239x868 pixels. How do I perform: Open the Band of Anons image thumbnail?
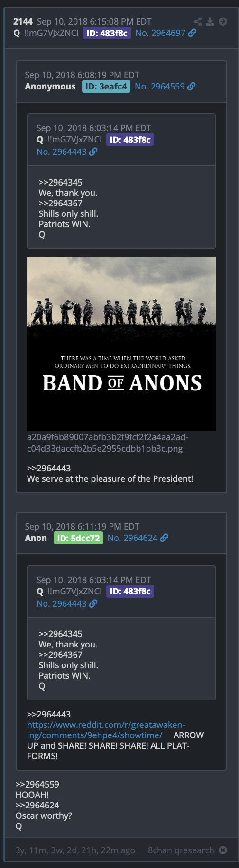point(121,344)
